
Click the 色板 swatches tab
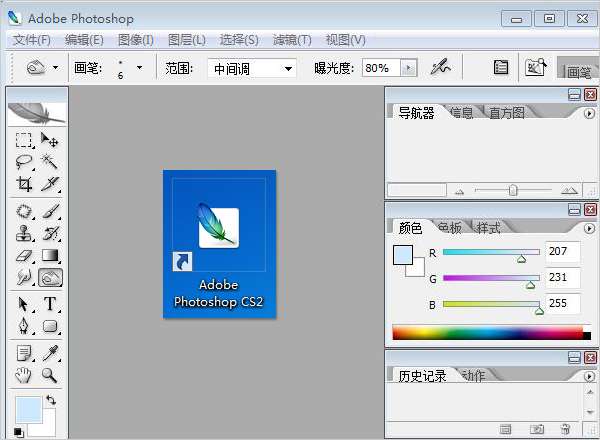[449, 227]
